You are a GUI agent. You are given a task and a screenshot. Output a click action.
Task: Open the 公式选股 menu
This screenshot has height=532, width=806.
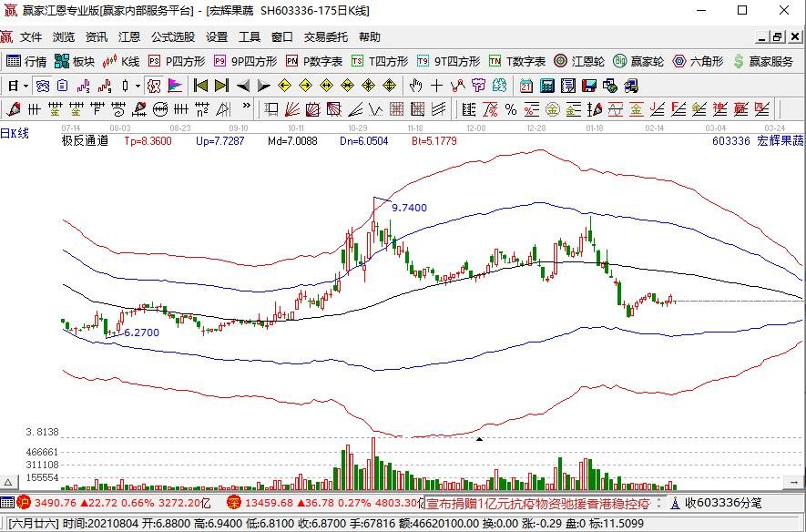point(173,37)
